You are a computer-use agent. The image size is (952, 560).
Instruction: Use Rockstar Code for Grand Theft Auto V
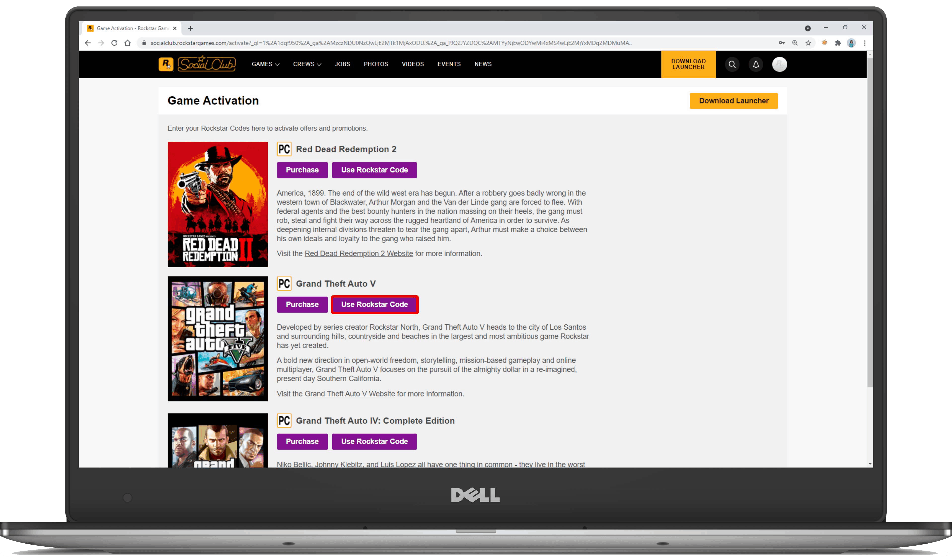(x=374, y=304)
